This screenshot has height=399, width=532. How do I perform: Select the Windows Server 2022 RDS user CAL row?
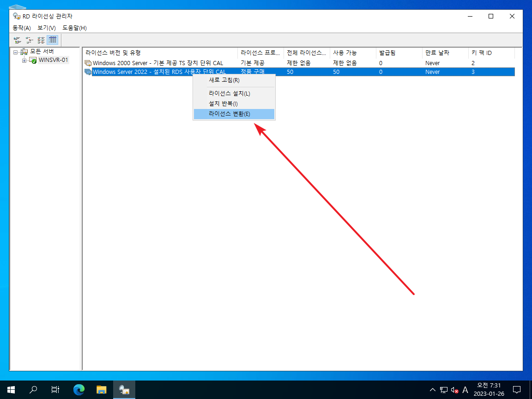pyautogui.click(x=300, y=72)
